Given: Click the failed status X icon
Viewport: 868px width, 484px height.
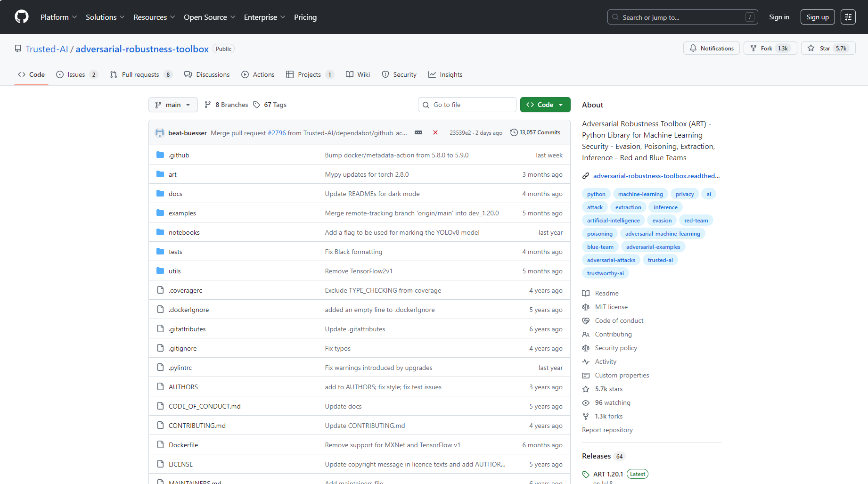Looking at the screenshot, I should 435,133.
